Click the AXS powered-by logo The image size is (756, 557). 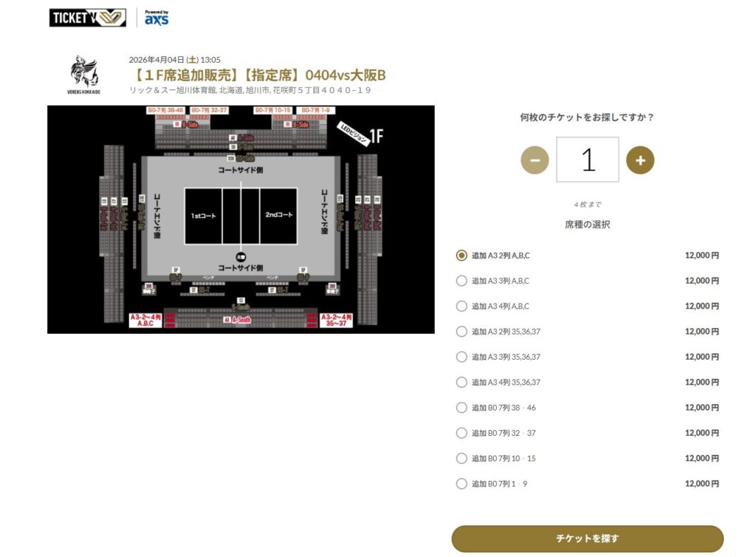[x=157, y=18]
